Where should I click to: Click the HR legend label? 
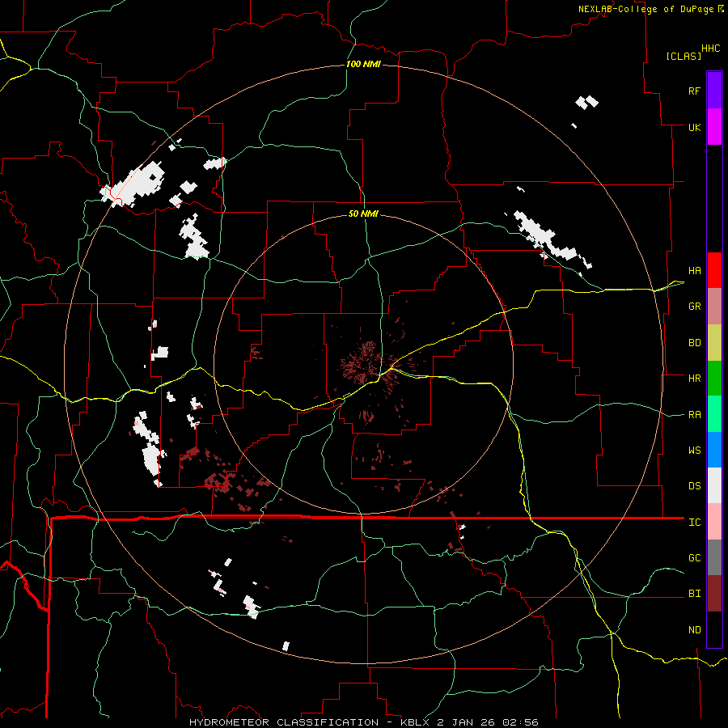[694, 379]
